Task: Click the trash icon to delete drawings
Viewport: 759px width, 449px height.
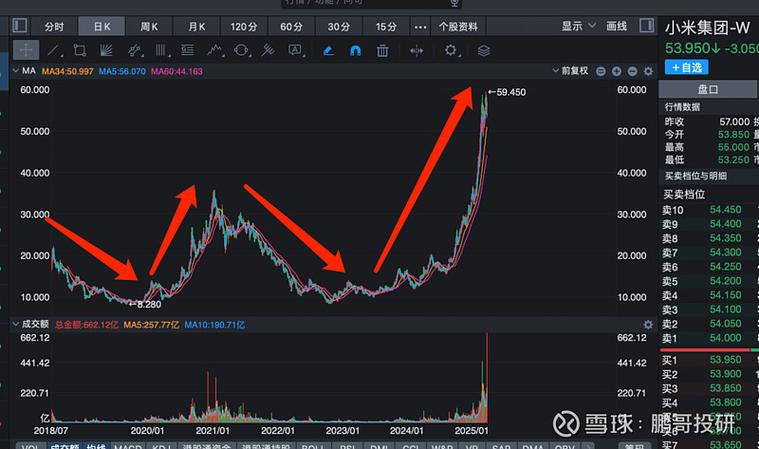Action: 382,50
